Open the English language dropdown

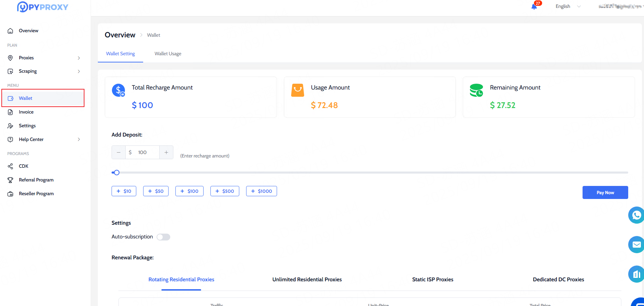568,7
